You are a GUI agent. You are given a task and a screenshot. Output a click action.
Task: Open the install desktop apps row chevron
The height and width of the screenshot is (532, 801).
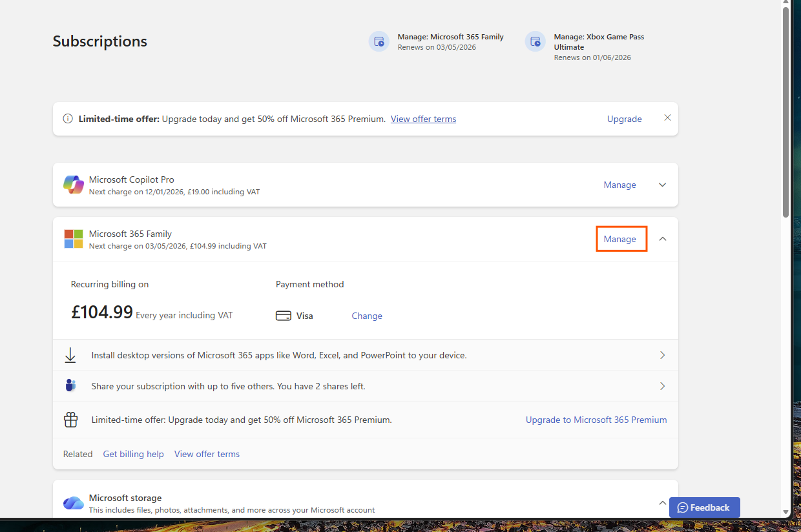click(662, 355)
